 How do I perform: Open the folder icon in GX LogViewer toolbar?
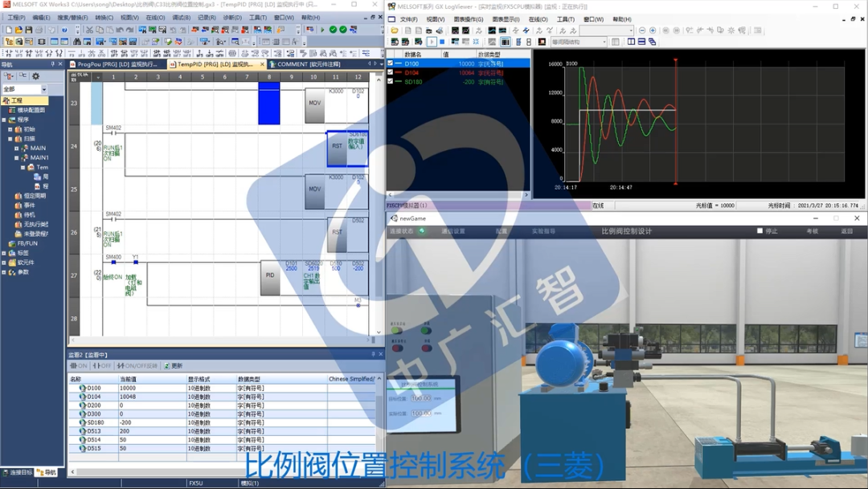tap(394, 31)
